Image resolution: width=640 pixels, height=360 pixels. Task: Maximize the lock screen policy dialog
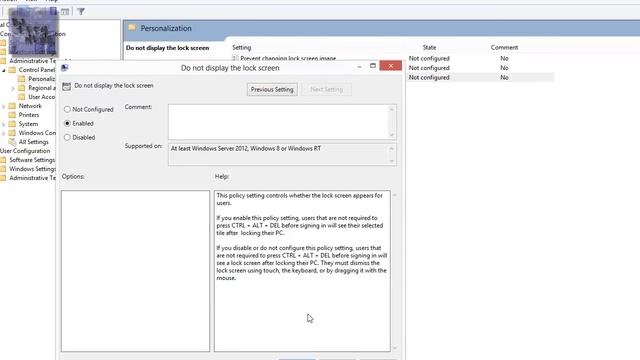point(373,66)
